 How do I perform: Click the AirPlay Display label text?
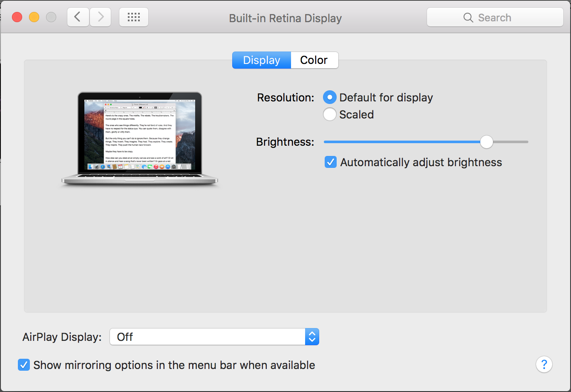tap(62, 337)
